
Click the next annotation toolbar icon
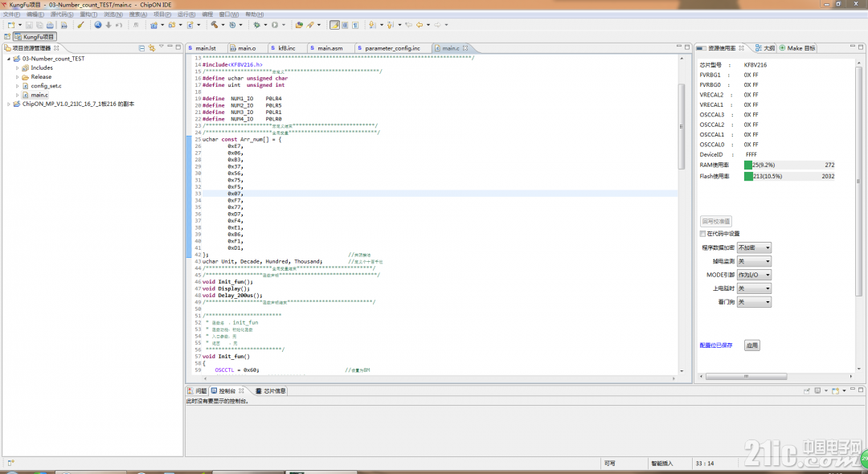[x=373, y=25]
